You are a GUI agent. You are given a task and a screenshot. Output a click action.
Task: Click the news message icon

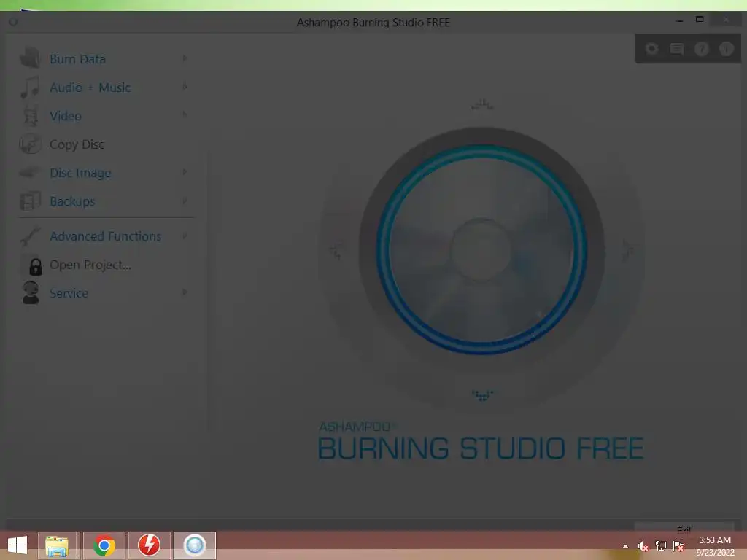click(676, 49)
